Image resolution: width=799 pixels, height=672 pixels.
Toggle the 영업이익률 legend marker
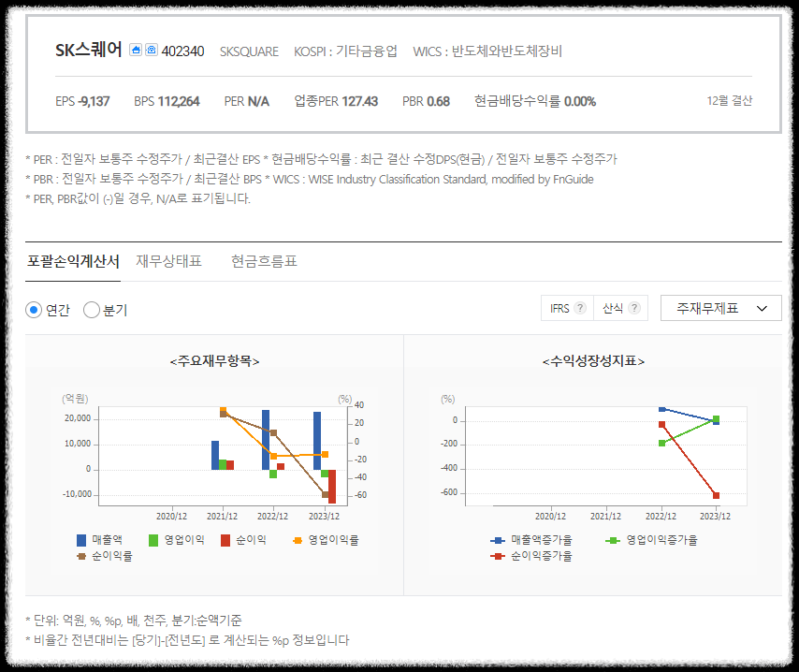coord(298,540)
